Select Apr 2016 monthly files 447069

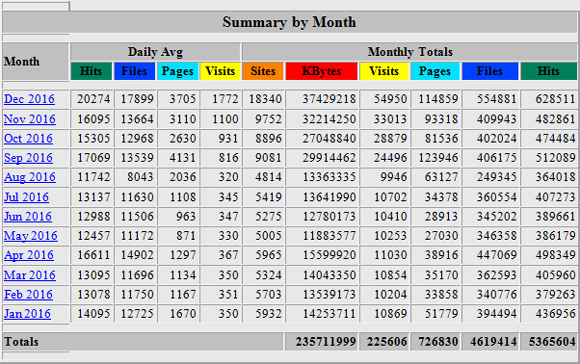click(x=497, y=255)
